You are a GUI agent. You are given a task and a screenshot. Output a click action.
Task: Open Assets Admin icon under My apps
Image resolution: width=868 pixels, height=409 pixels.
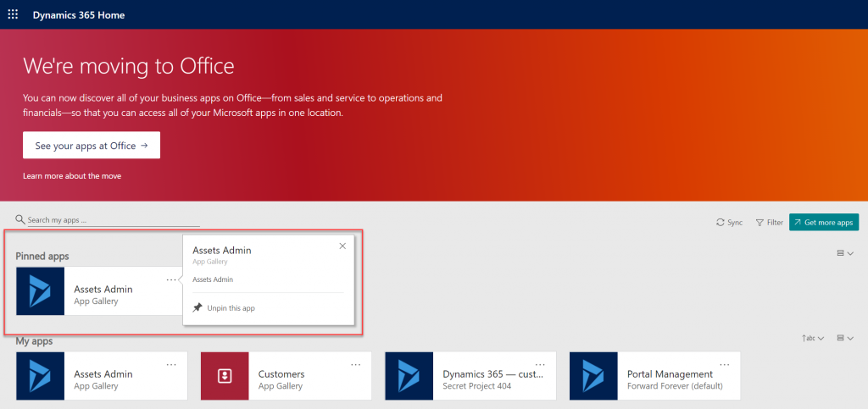point(41,376)
